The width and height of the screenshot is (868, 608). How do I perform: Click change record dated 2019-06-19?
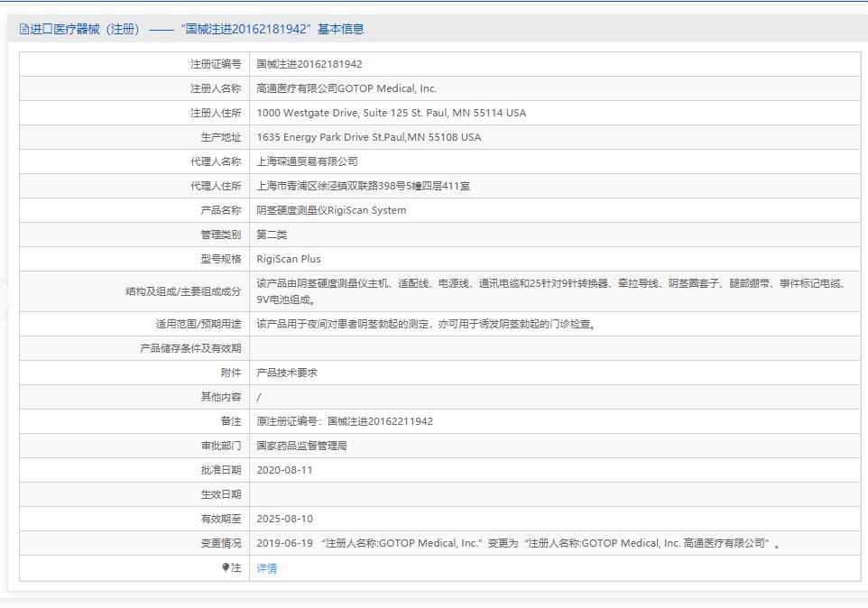(519, 543)
